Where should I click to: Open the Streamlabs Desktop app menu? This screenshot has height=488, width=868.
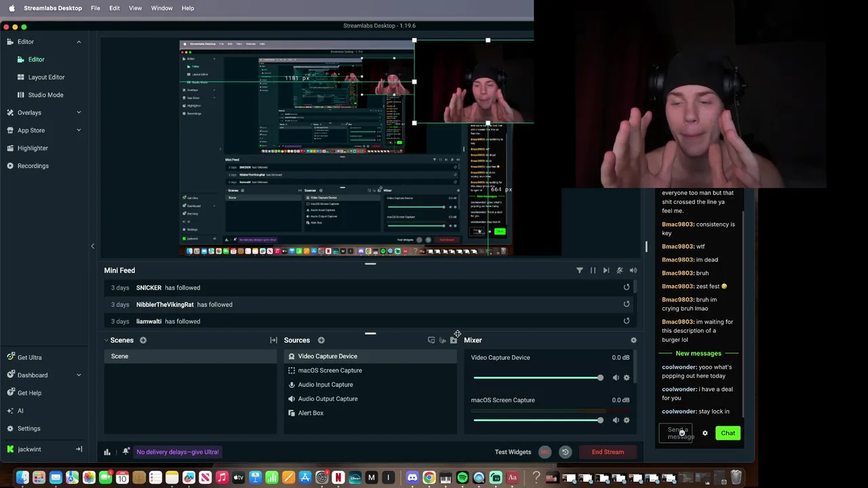(x=53, y=8)
